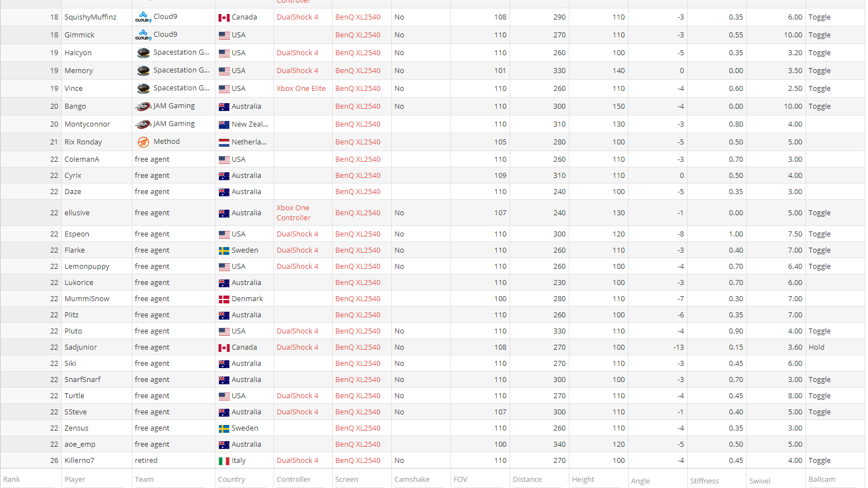Screen dimensions: 868x488
Task: Click the Canada flag in Sadjunior's row
Action: tap(224, 348)
